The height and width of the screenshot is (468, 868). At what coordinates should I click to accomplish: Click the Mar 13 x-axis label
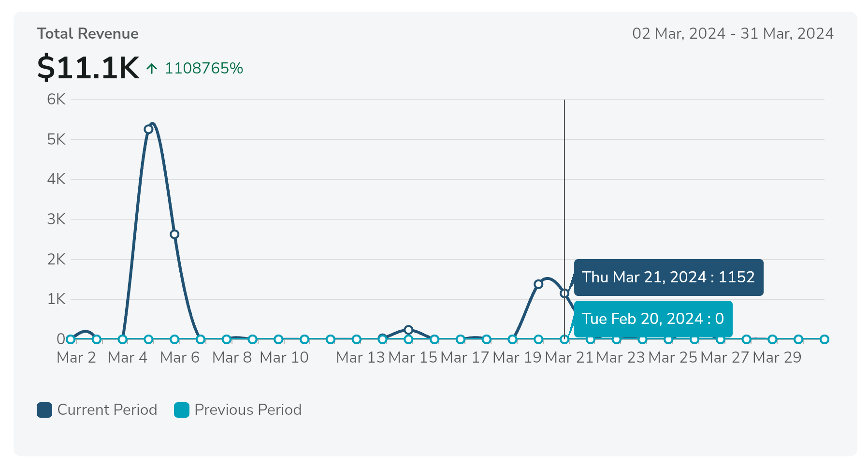360,358
